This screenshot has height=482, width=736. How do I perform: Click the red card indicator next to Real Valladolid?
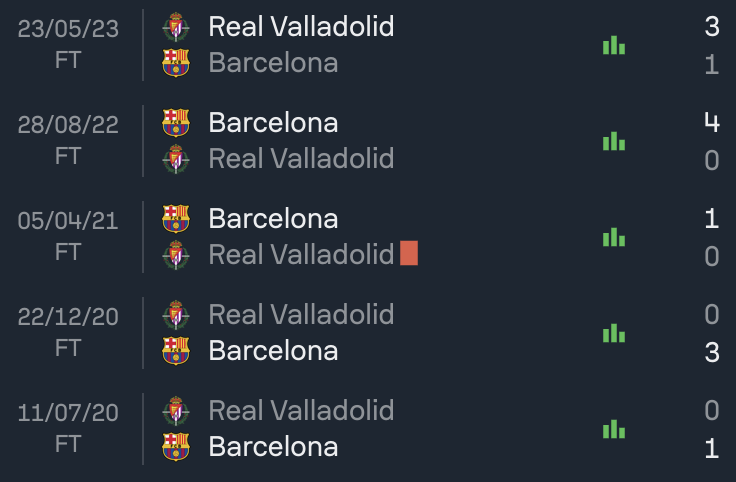[409, 253]
